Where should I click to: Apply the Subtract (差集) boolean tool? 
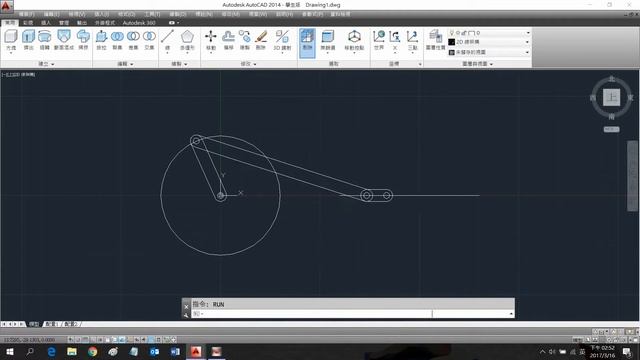(x=133, y=40)
